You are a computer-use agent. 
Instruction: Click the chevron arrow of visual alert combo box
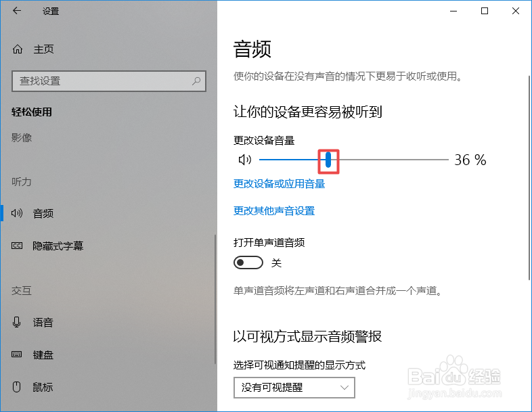click(x=345, y=387)
